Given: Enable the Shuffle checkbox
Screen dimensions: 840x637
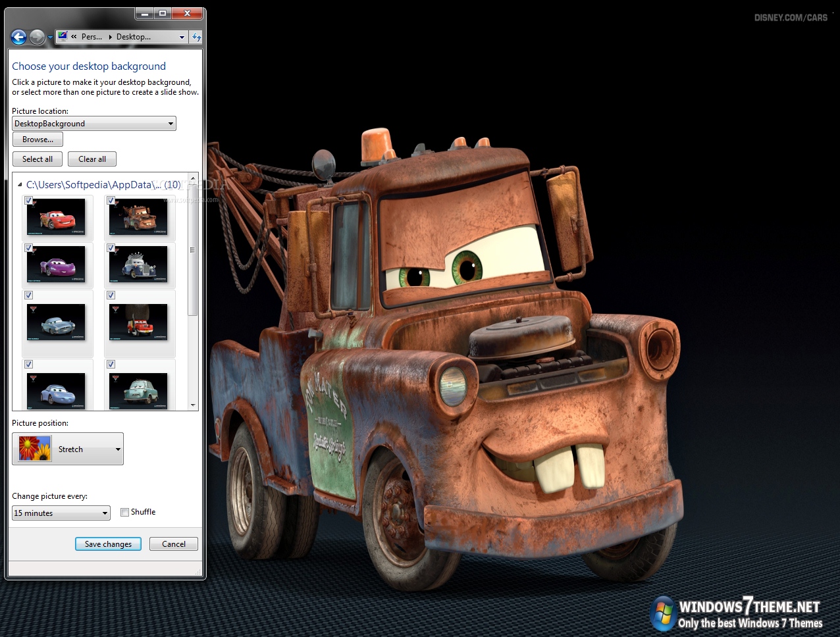Looking at the screenshot, I should (x=124, y=513).
